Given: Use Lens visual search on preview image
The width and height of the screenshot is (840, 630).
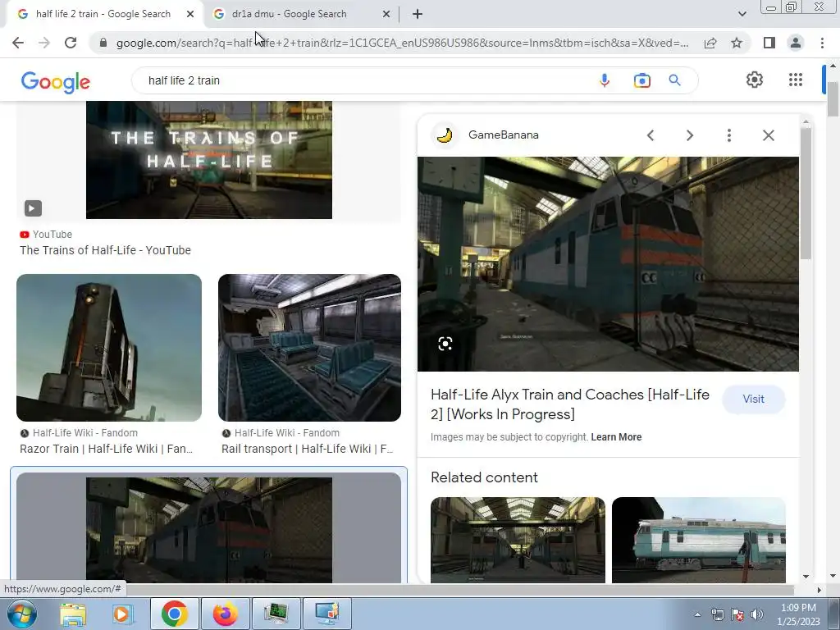Looking at the screenshot, I should tap(445, 344).
